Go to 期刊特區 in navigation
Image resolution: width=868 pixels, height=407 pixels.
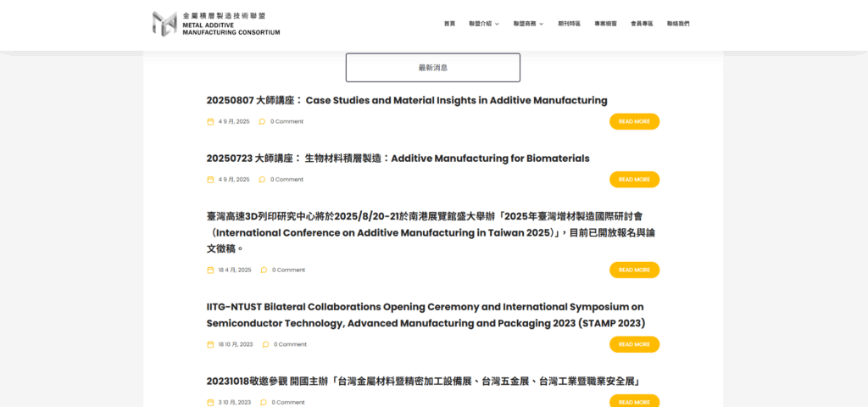[x=569, y=24]
